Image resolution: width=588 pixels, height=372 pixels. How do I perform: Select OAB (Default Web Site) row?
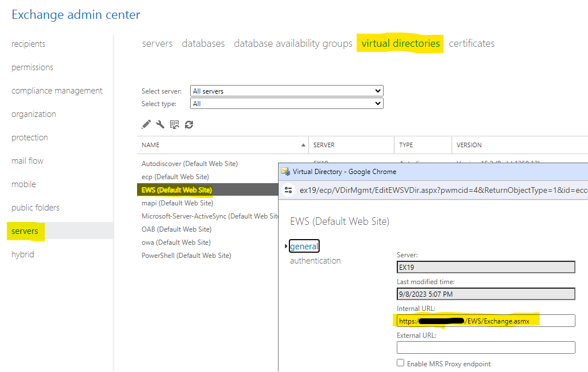coord(176,229)
